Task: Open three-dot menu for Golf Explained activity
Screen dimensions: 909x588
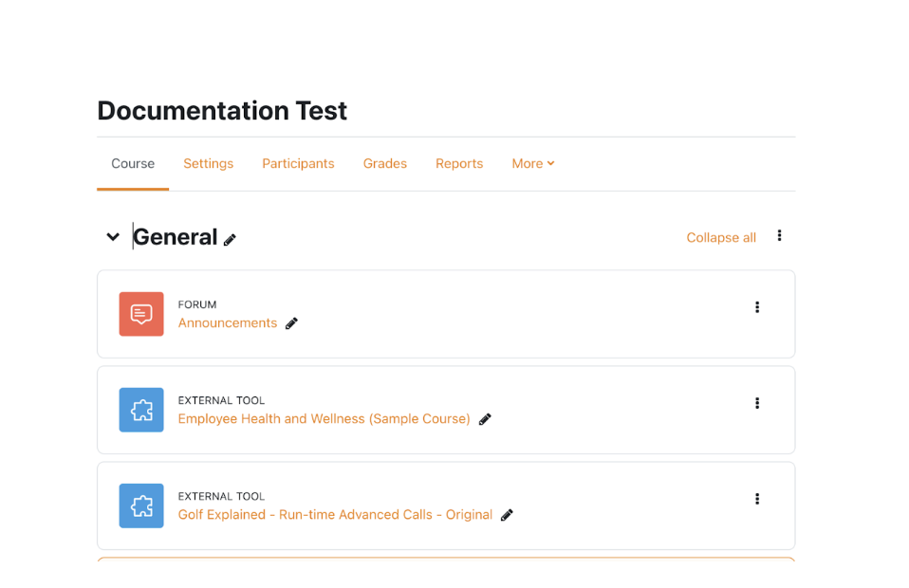Action: [756, 499]
